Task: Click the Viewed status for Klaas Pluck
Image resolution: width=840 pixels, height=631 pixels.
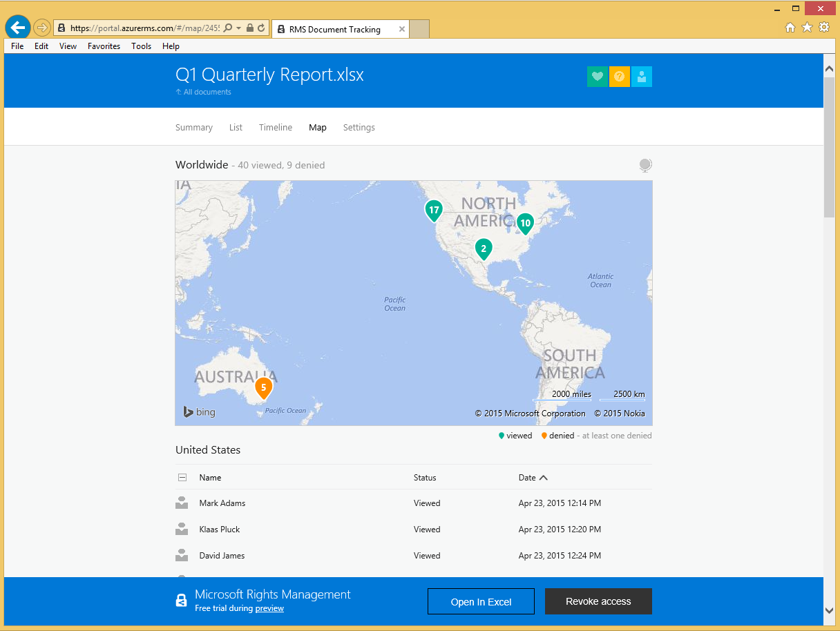Action: click(x=427, y=530)
